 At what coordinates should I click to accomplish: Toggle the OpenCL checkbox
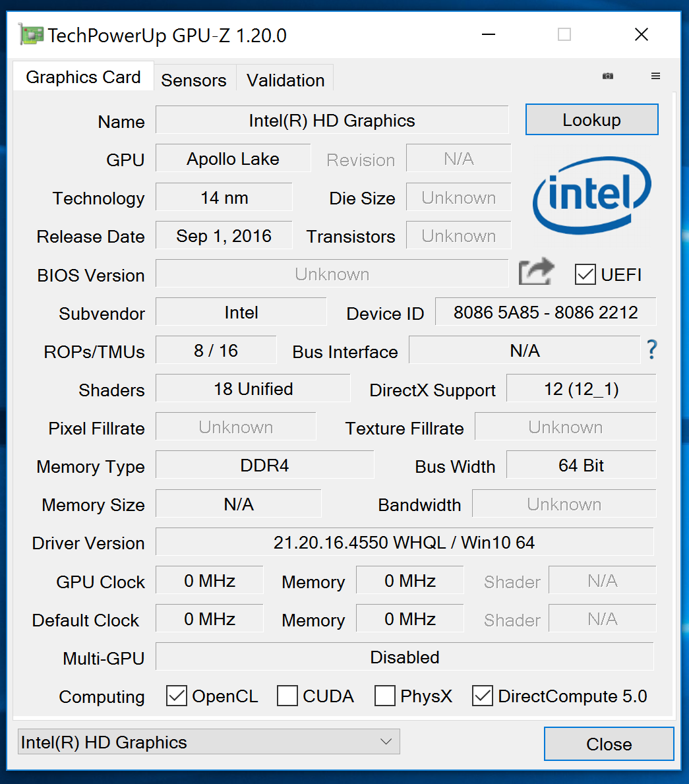[x=177, y=696]
